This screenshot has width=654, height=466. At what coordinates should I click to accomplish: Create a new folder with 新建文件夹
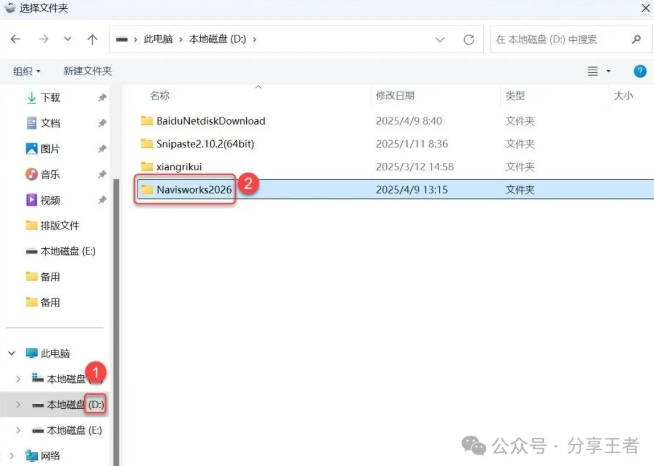[88, 71]
